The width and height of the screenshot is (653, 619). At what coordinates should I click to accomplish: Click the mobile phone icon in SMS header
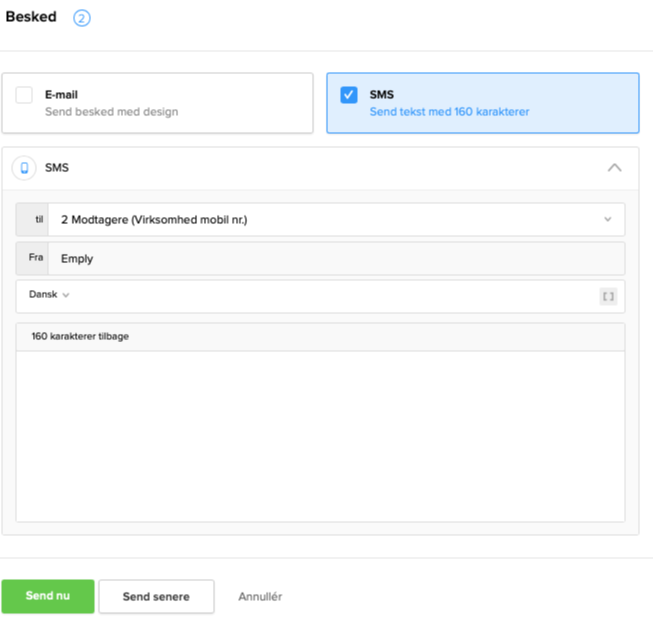click(x=25, y=168)
